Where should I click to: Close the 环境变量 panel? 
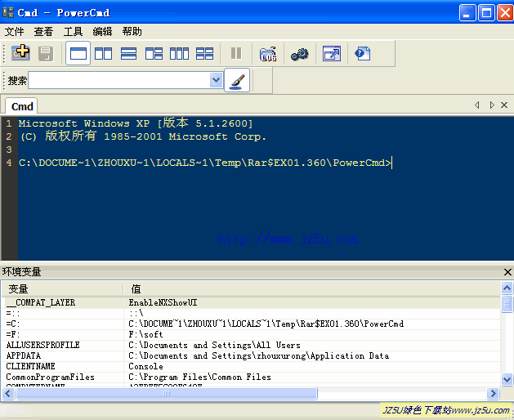pyautogui.click(x=507, y=272)
